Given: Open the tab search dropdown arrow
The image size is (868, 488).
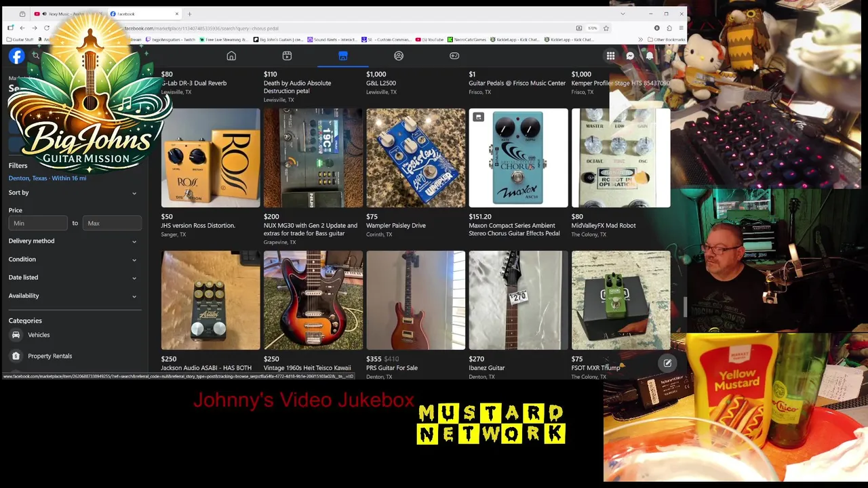Looking at the screenshot, I should pos(623,14).
